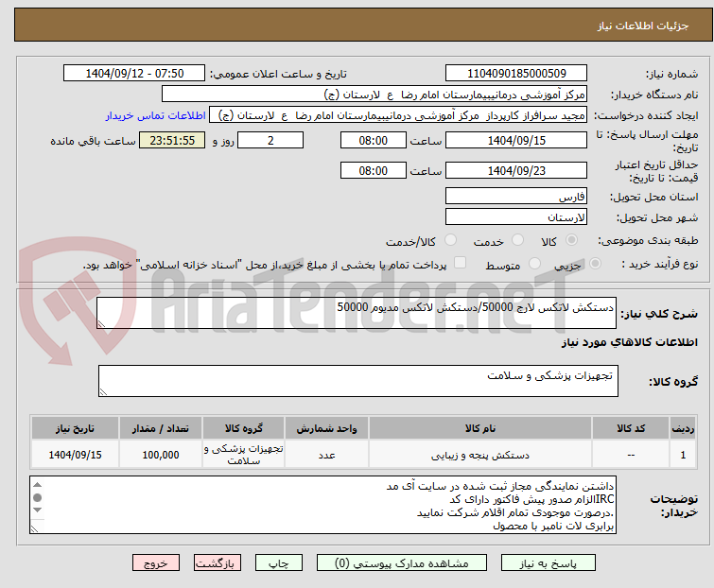The height and width of the screenshot is (588, 714).
Task: Click the 'گروه کالا' column header
Action: tap(244, 428)
